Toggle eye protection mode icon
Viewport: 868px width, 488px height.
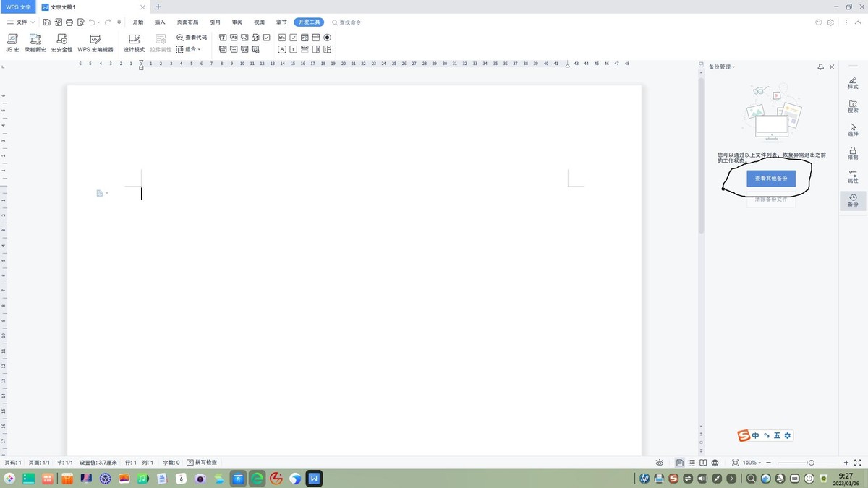660,463
